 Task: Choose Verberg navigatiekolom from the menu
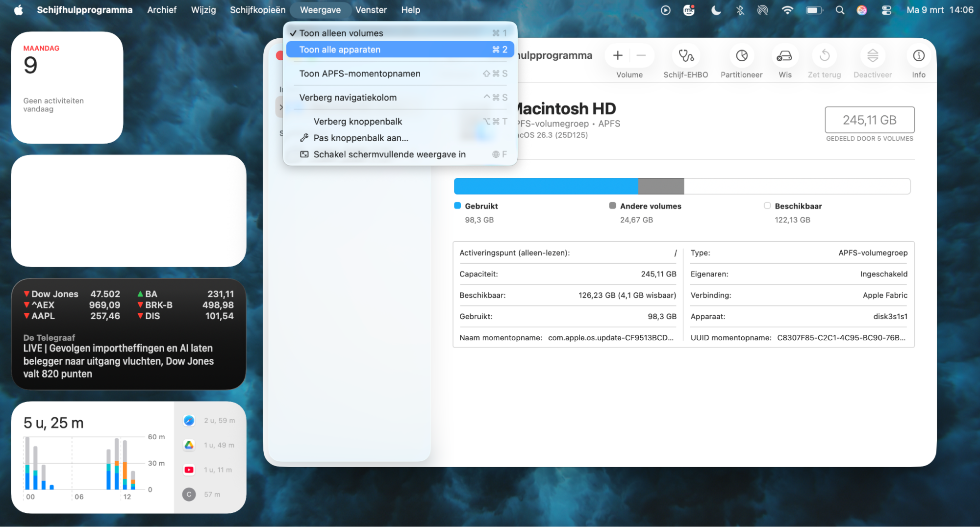[348, 98]
